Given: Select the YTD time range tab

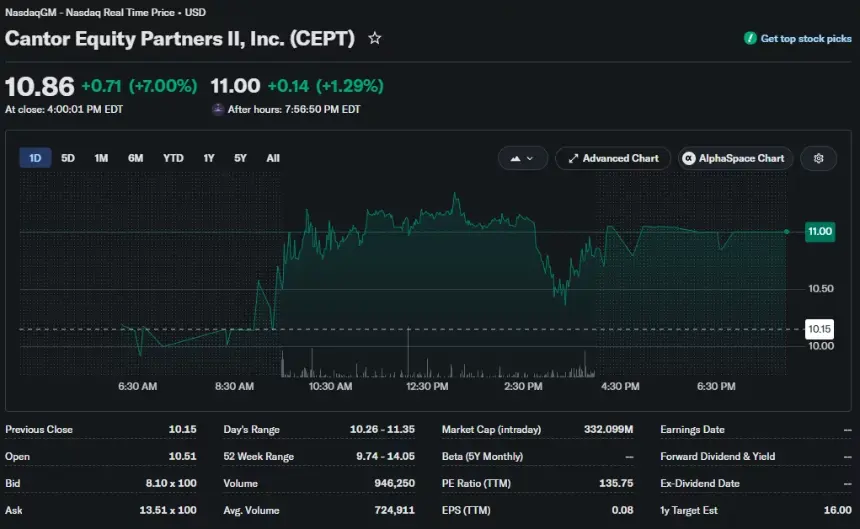Looking at the screenshot, I should [173, 158].
